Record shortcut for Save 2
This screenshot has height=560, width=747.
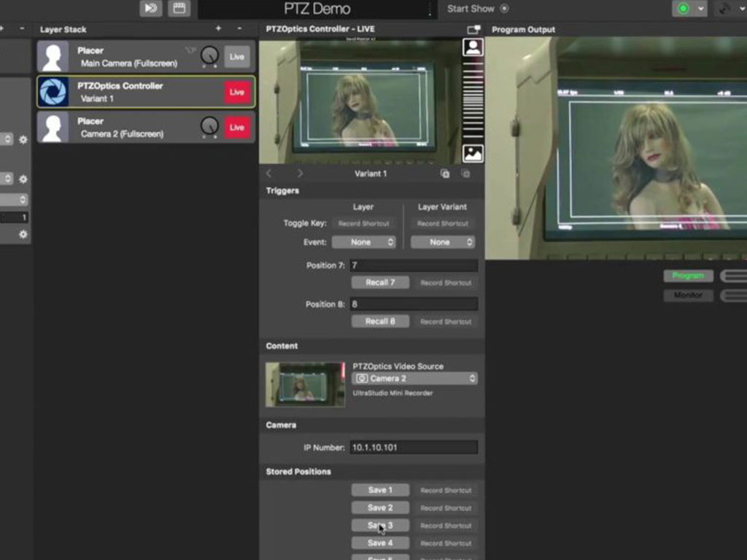pyautogui.click(x=446, y=508)
